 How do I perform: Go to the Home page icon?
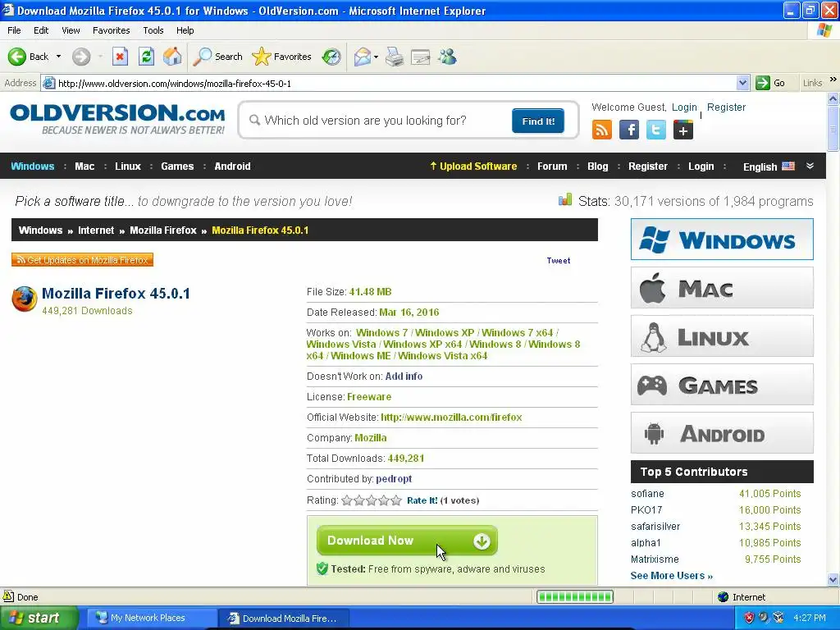pos(172,57)
